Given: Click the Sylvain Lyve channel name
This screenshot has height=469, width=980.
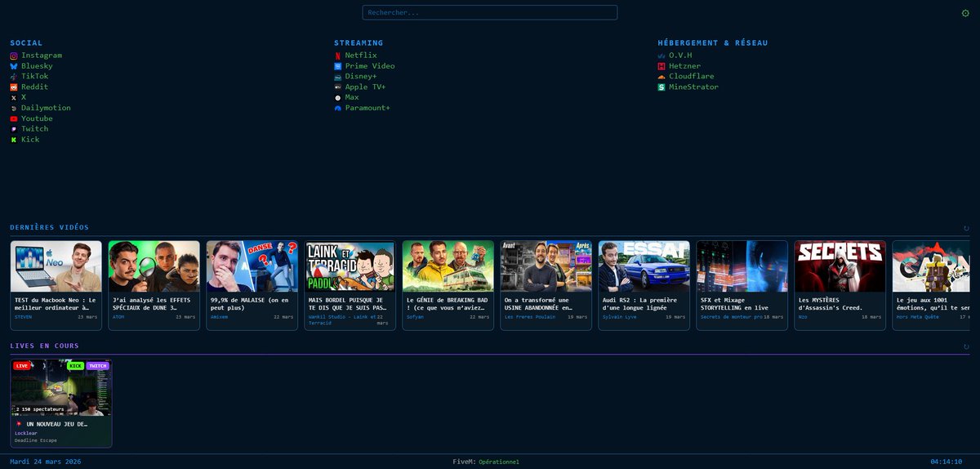Looking at the screenshot, I should point(621,317).
